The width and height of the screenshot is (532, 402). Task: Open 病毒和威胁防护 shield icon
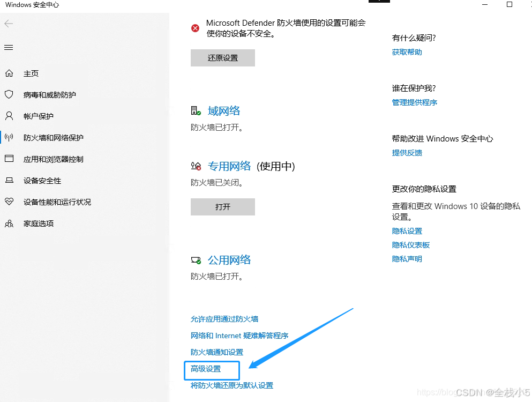click(x=9, y=95)
